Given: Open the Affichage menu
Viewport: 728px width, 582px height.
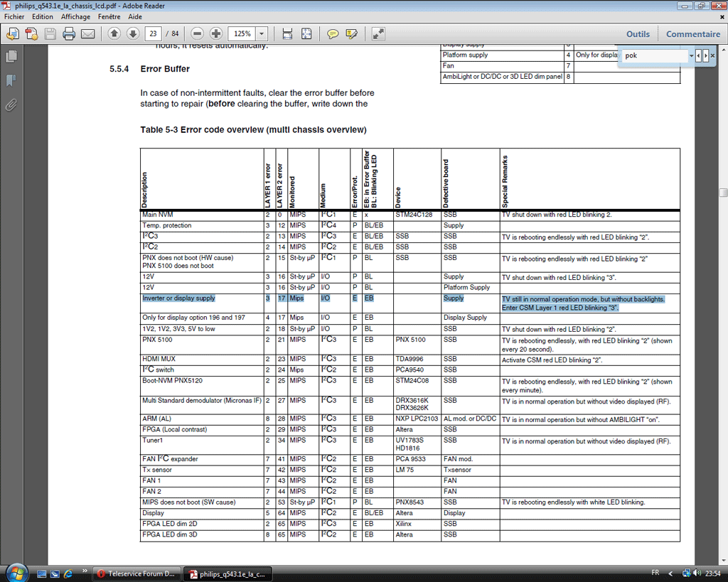Looking at the screenshot, I should click(75, 17).
